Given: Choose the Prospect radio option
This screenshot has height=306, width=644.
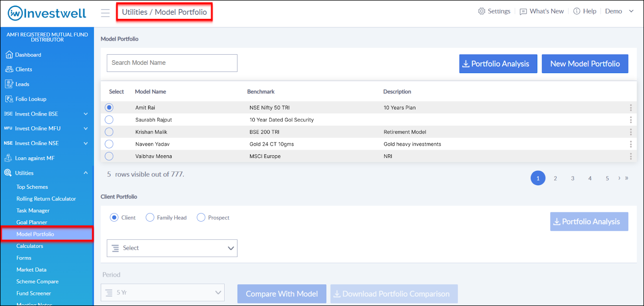Looking at the screenshot, I should pos(201,218).
